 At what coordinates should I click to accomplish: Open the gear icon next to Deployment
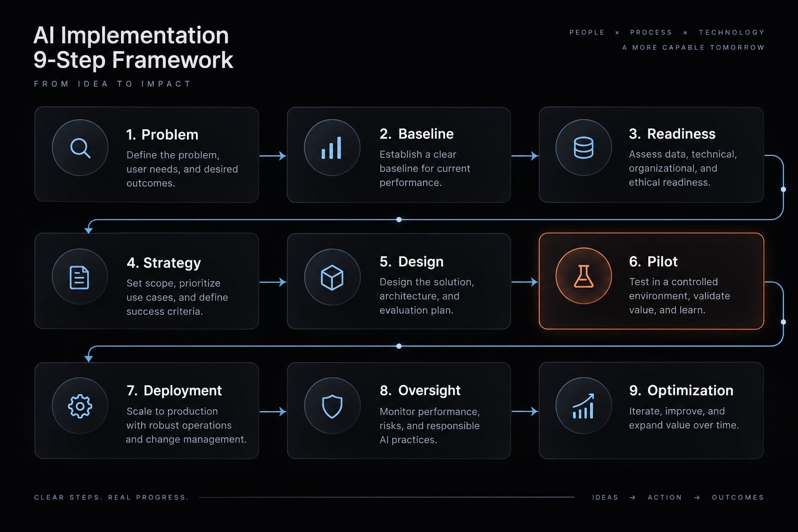tap(80, 406)
